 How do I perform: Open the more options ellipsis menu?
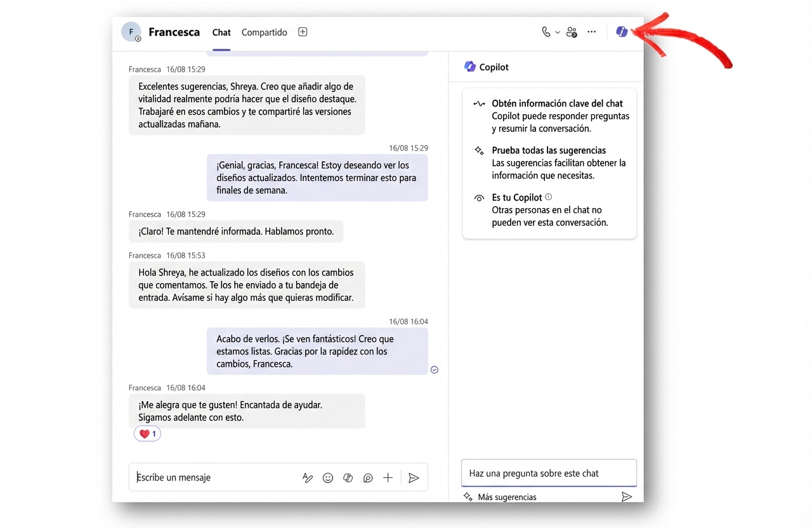click(x=591, y=31)
